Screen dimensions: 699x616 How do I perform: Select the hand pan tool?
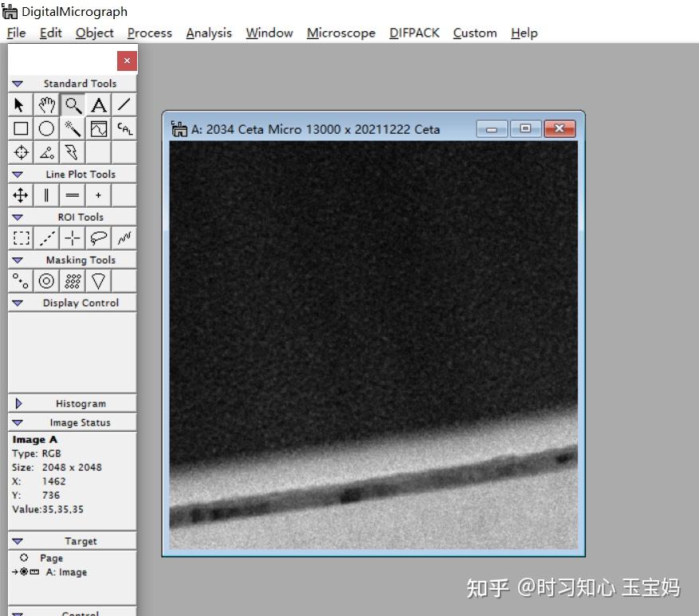point(46,106)
